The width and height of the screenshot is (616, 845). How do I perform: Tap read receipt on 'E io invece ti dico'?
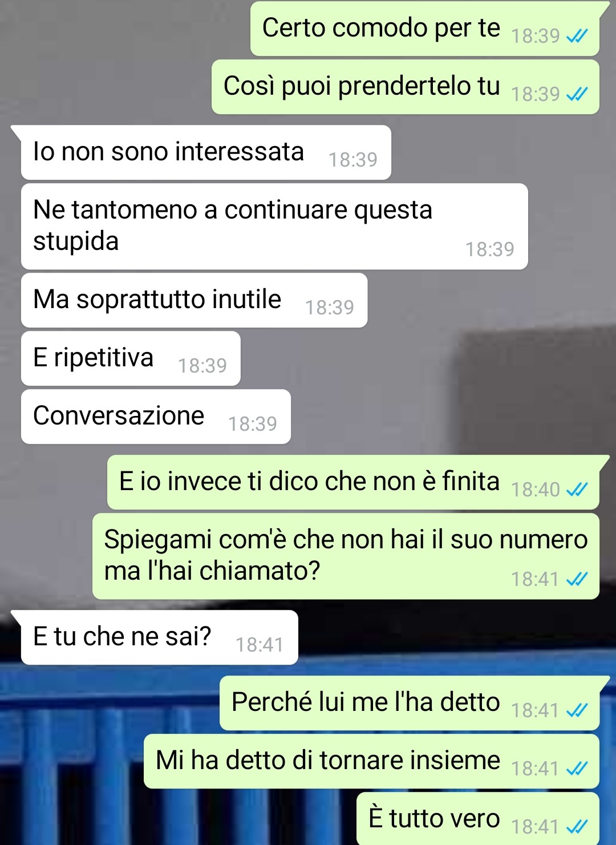(577, 490)
